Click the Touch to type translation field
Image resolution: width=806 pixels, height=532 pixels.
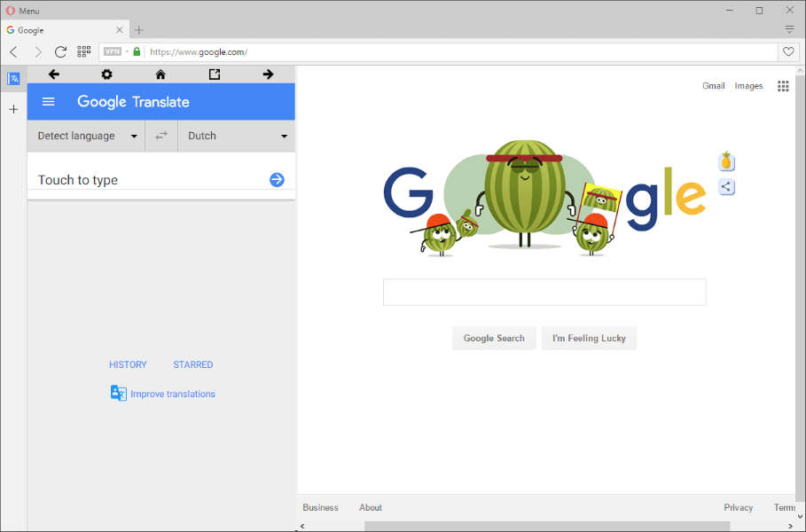[153, 179]
